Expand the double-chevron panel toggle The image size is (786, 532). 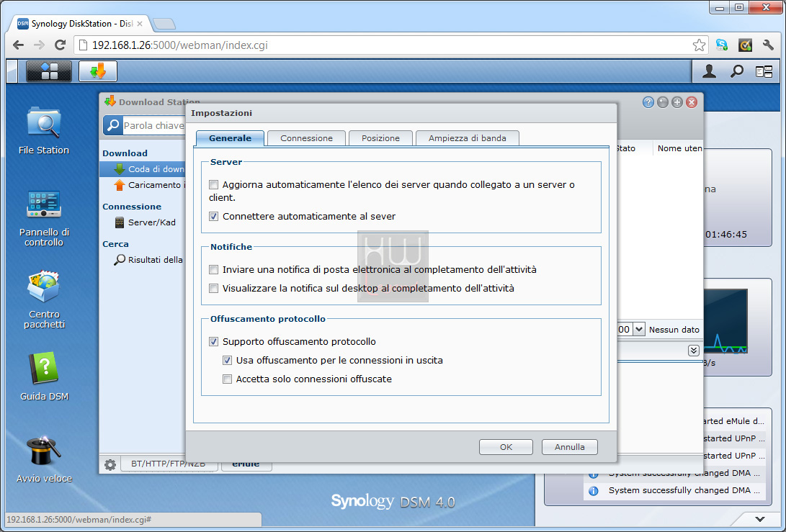tap(694, 350)
